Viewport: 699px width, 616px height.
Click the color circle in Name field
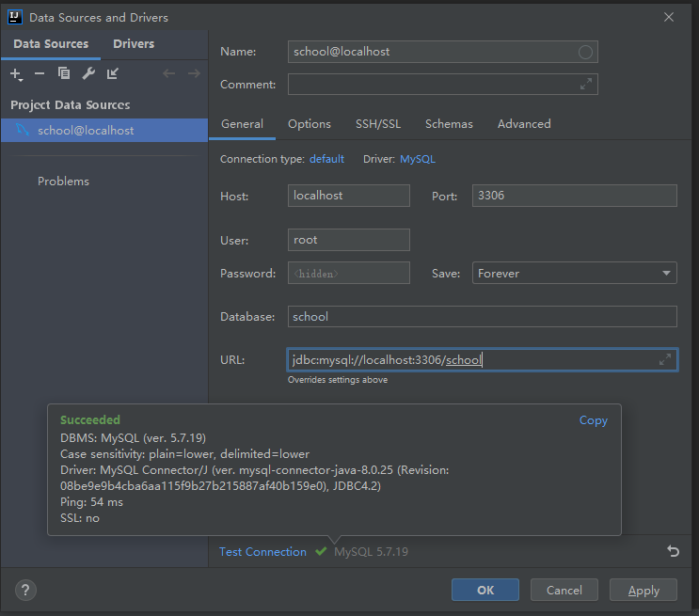click(x=585, y=52)
